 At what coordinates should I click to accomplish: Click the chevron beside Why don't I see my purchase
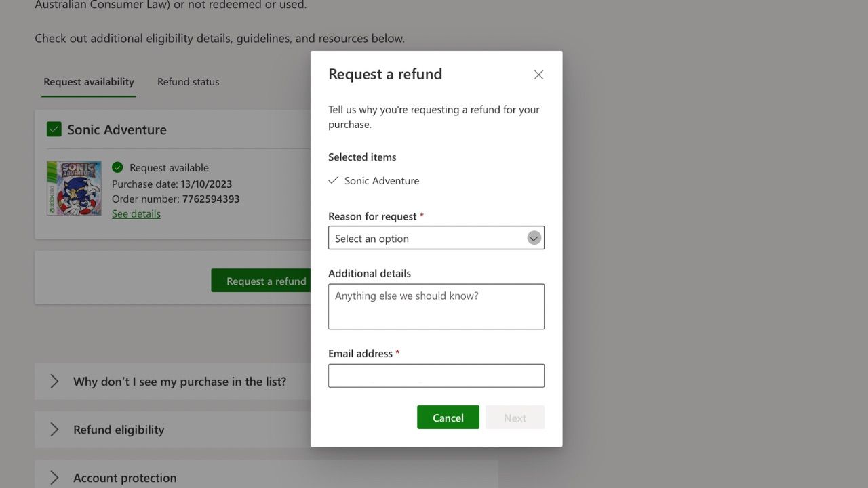54,381
